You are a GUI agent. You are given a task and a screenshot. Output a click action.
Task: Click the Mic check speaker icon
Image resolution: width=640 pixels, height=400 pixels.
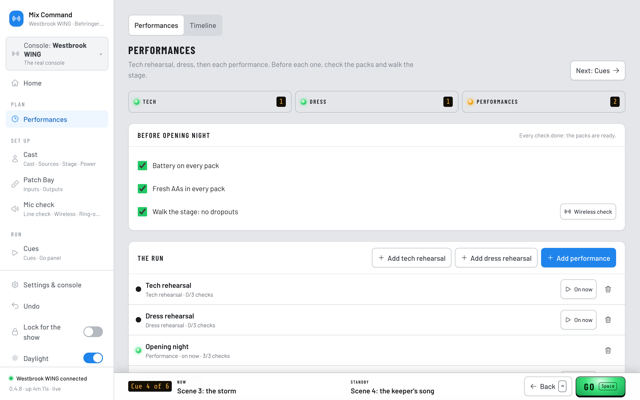[x=15, y=209]
